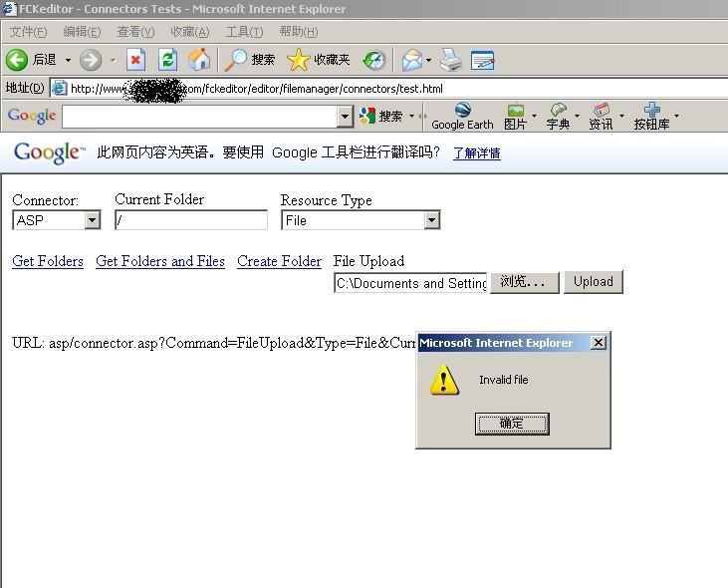Expand the Google 搜索 options arrow
728x588 pixels.
412,116
